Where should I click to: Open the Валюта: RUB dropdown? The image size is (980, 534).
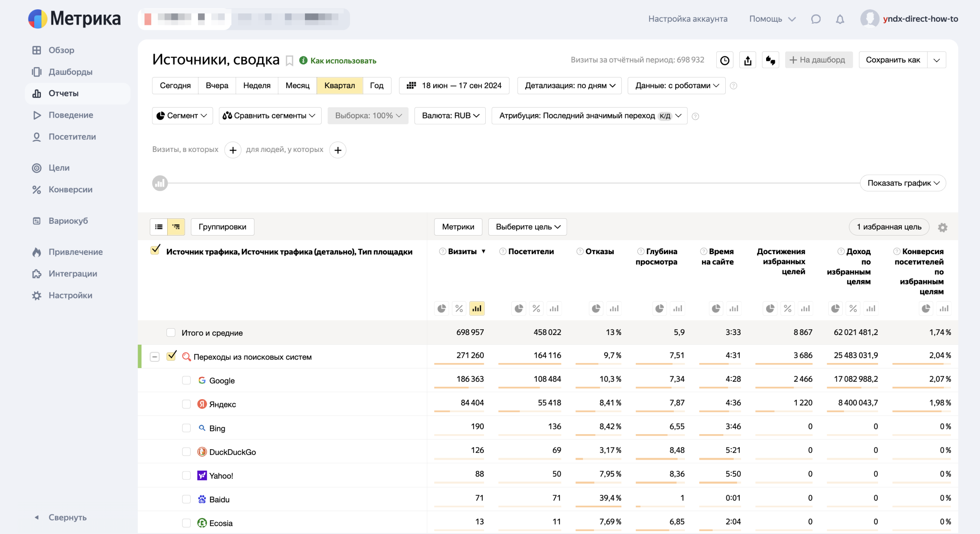coord(450,116)
